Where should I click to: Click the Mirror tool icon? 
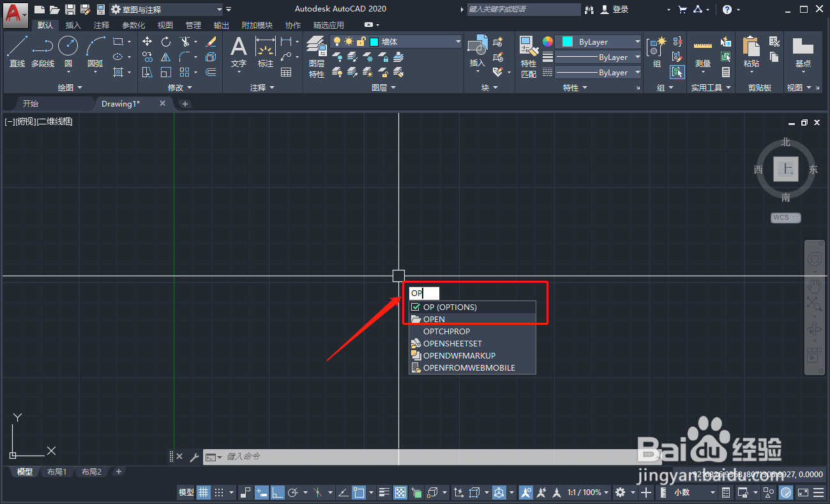[x=166, y=57]
